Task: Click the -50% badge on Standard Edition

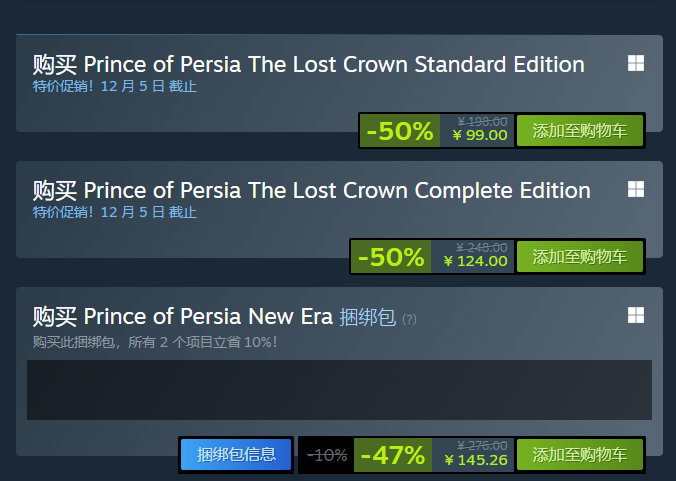Action: pos(400,131)
